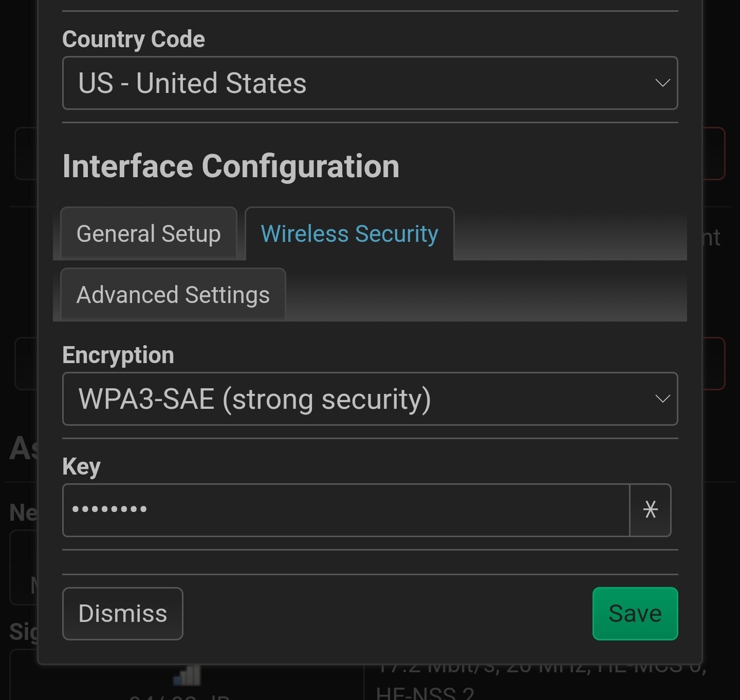Click the asterisk reveal-password icon
The height and width of the screenshot is (700, 740).
click(650, 510)
